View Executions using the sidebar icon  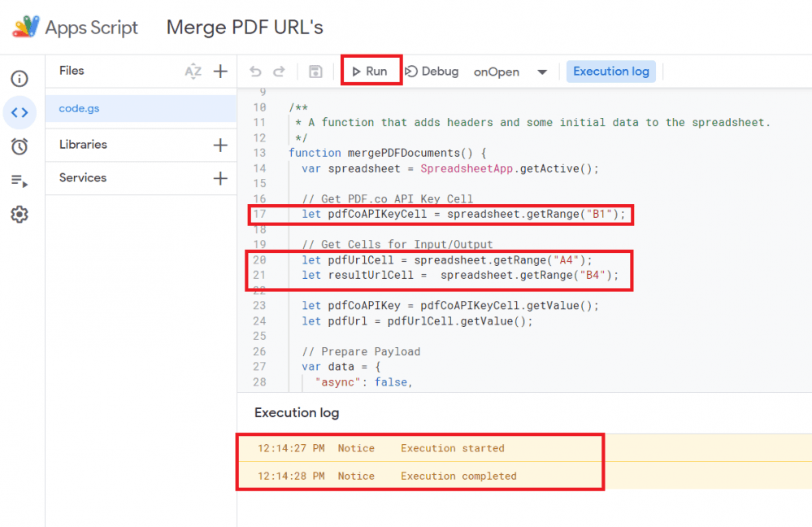pyautogui.click(x=20, y=179)
